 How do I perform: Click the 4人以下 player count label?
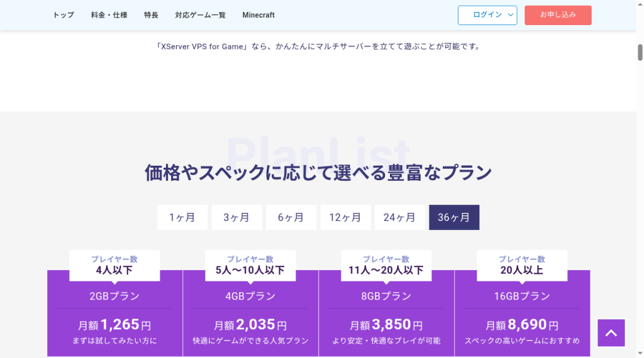tap(114, 270)
